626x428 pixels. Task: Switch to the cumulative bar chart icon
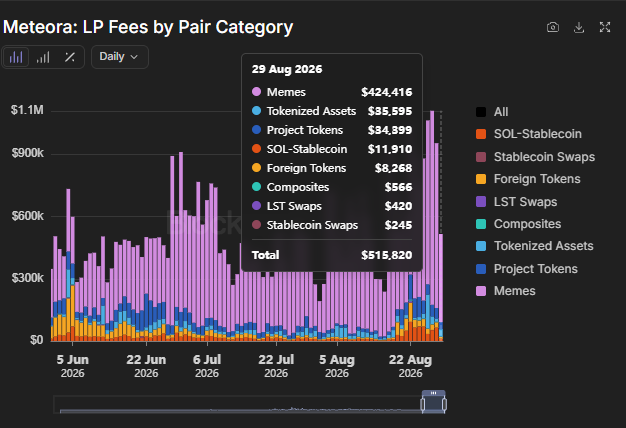(43, 57)
